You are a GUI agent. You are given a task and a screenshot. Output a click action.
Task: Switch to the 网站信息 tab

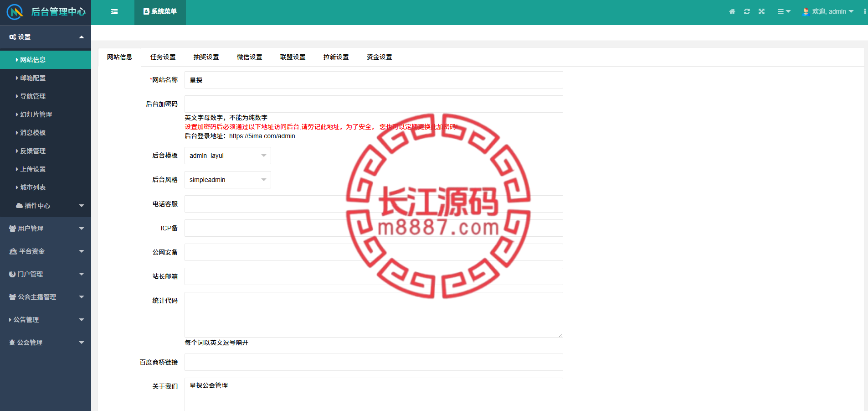[x=120, y=57]
